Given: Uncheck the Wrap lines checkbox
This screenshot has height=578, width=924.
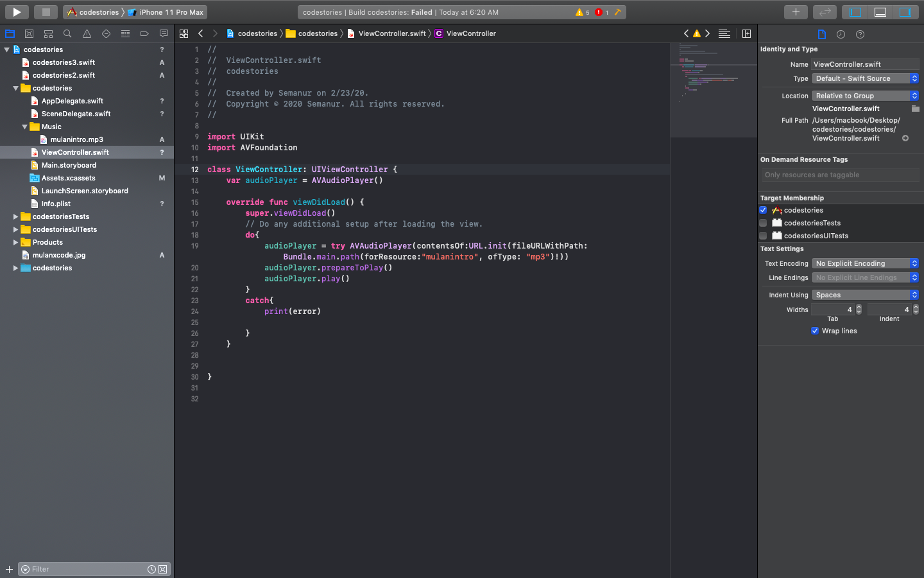Looking at the screenshot, I should [815, 331].
